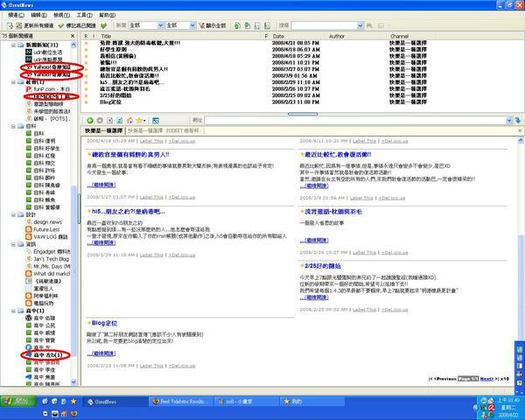
Task: Open the 頻道(C) menu
Action: coord(16,15)
